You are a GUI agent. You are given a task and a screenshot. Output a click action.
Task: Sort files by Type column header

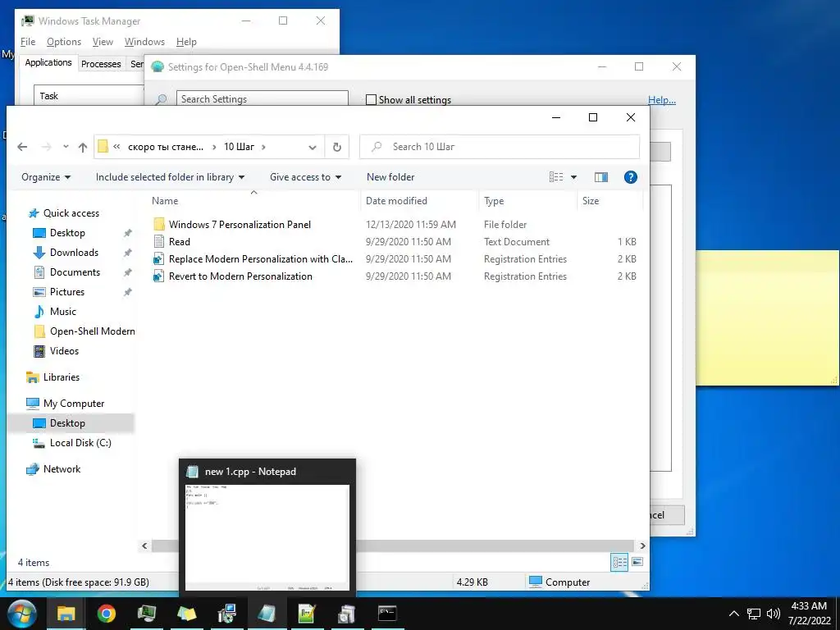click(x=527, y=201)
